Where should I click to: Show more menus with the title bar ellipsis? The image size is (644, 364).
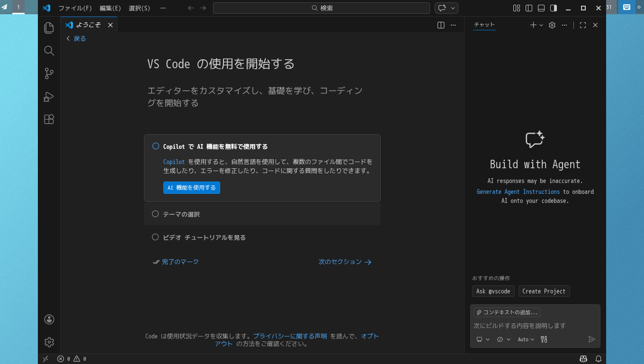[163, 8]
